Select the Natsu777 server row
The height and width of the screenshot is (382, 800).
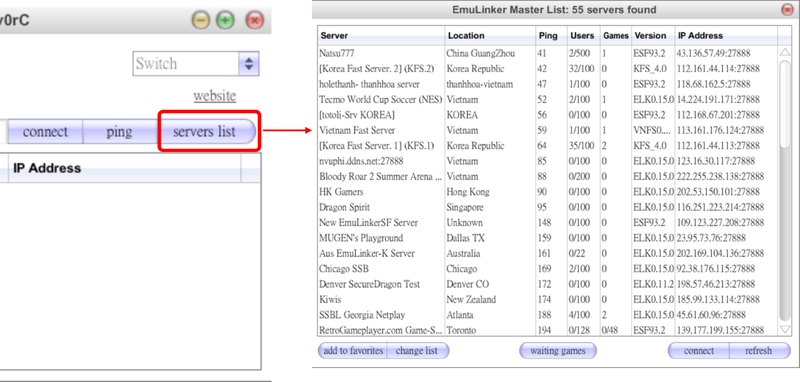[547, 53]
